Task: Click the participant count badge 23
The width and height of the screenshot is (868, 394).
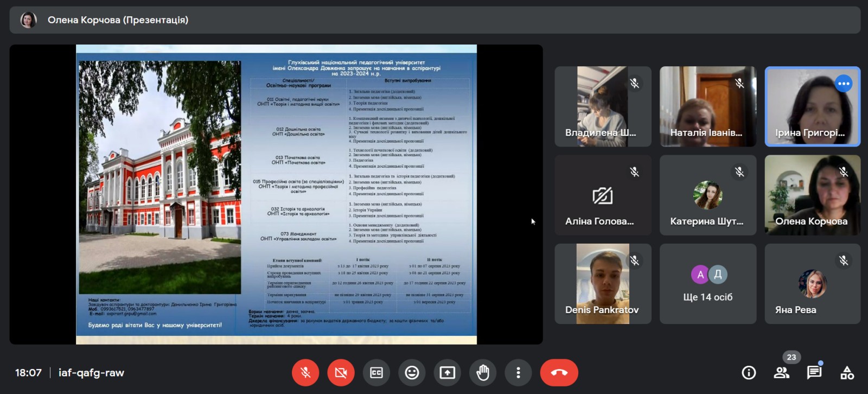Action: (x=792, y=357)
